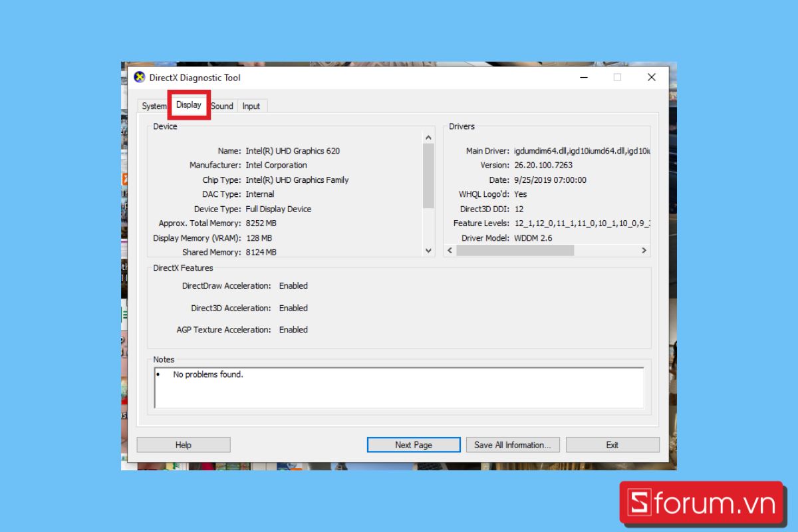
Task: Click 'No problems found.' note
Action: (208, 374)
